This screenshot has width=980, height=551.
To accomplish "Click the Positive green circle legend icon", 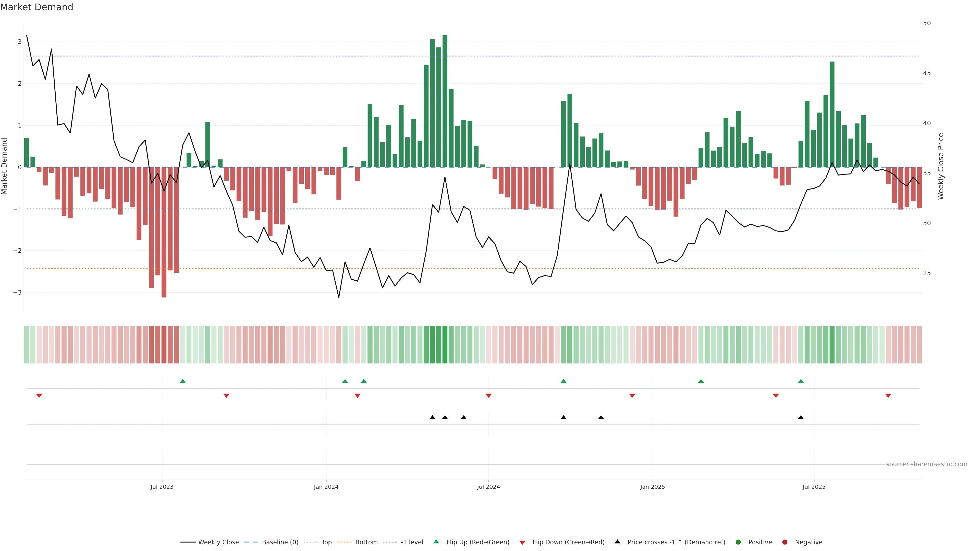I will 738,542.
